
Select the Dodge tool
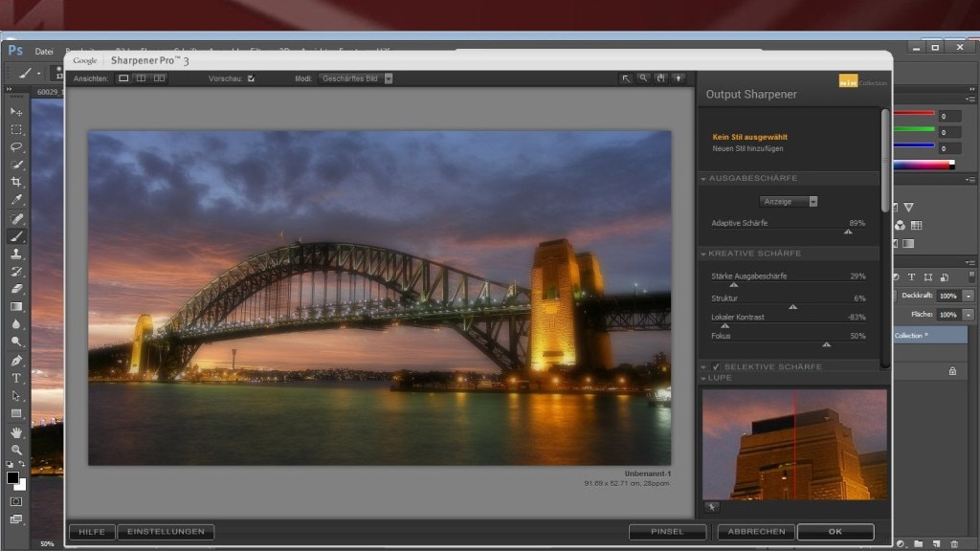[16, 342]
